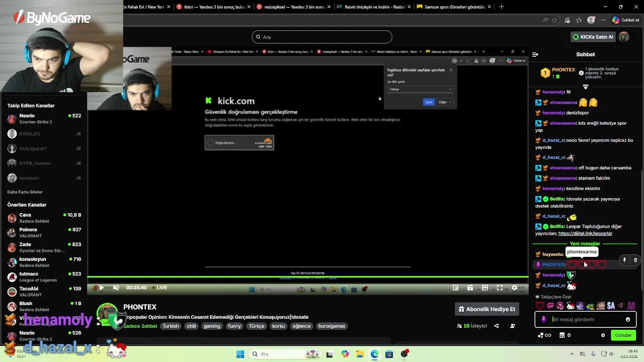Toggle theater mode in the player
This screenshot has width=644, height=362.
point(485,288)
